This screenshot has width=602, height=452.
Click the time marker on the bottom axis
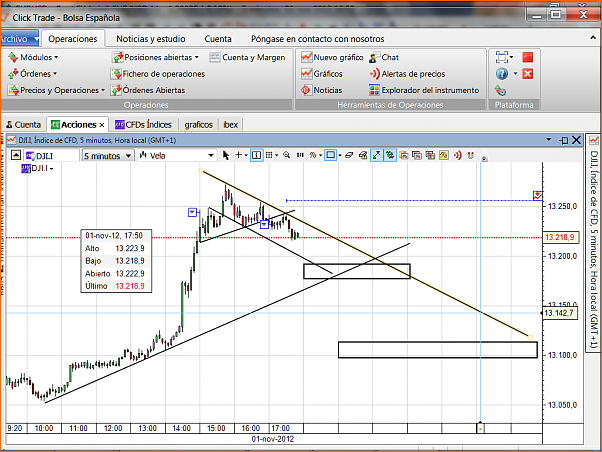(480, 427)
